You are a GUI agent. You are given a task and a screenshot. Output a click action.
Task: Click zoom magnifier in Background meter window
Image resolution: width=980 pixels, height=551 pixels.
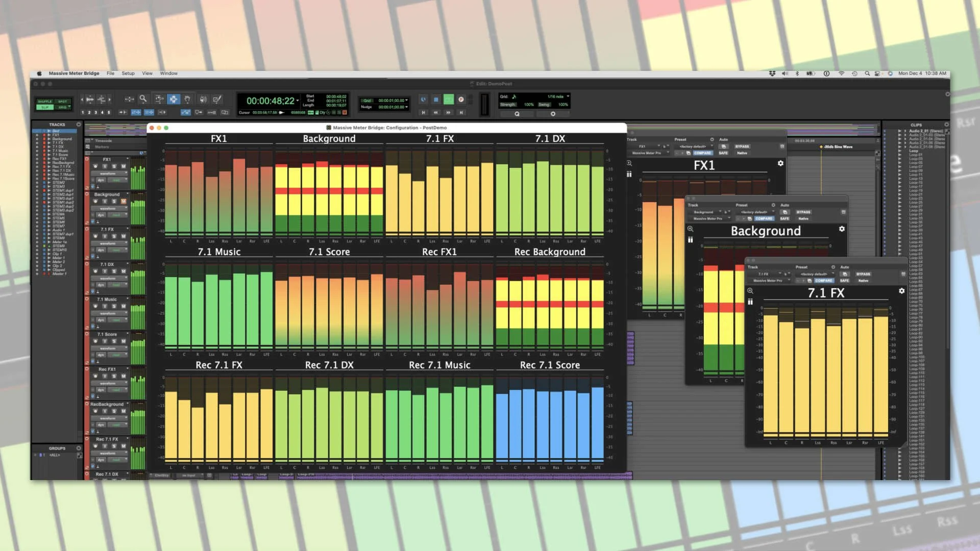point(690,229)
